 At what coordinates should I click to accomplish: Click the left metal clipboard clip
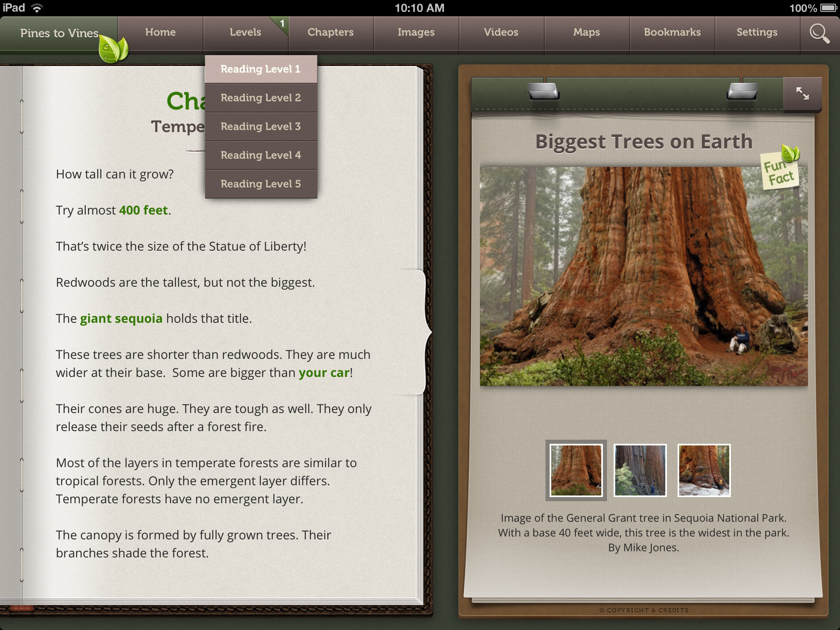pos(543,92)
